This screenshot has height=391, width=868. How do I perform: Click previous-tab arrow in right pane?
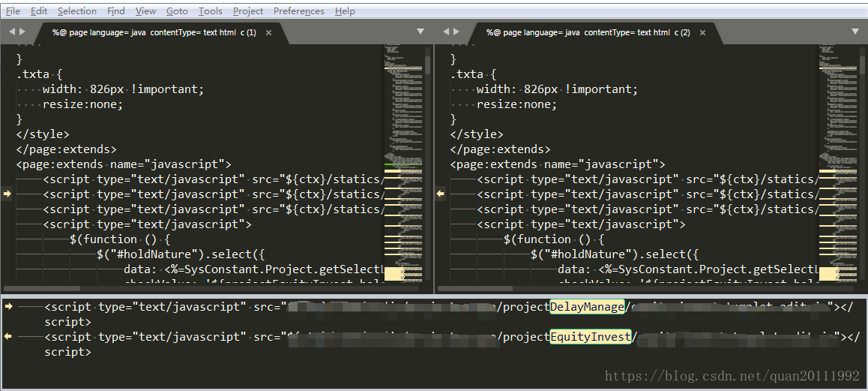tap(446, 32)
